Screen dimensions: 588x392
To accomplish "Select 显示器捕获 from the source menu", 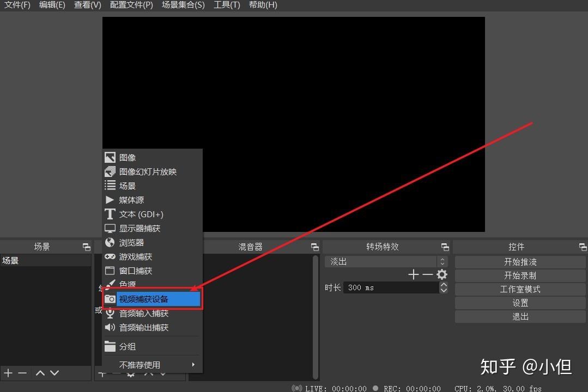I will 140,228.
